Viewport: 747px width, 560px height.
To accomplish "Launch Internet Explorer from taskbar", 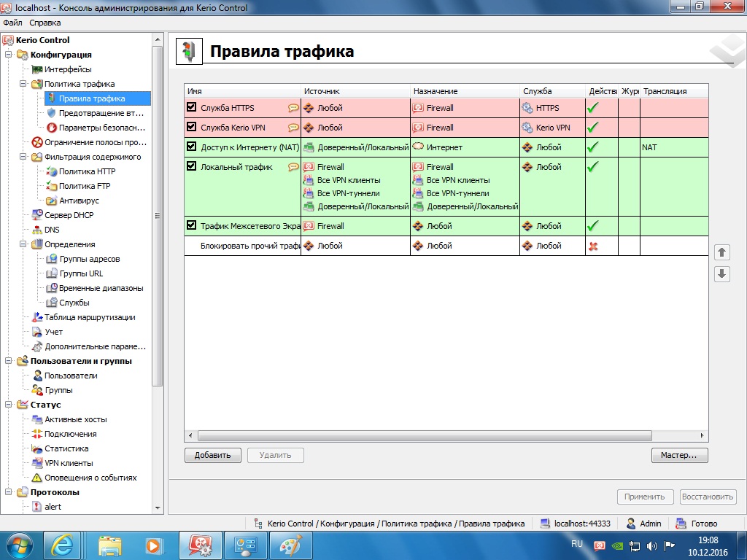I will [x=63, y=545].
